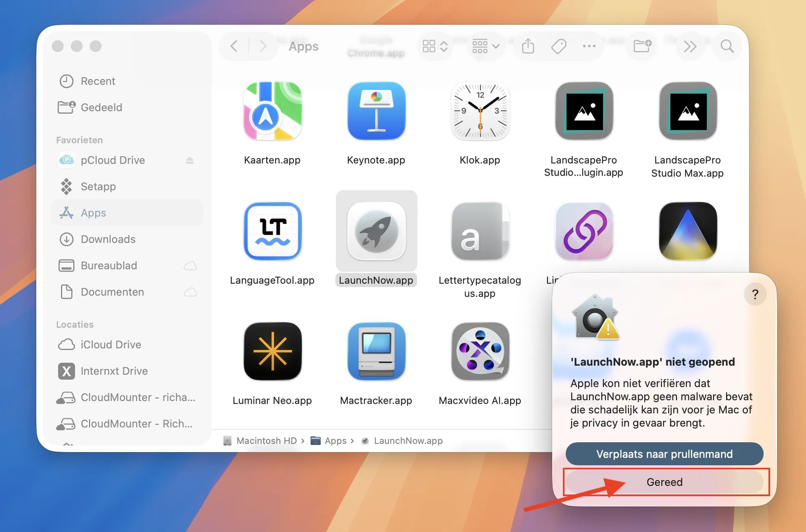The width and height of the screenshot is (806, 532).
Task: Open the more actions ellipsis menu
Action: click(x=589, y=46)
